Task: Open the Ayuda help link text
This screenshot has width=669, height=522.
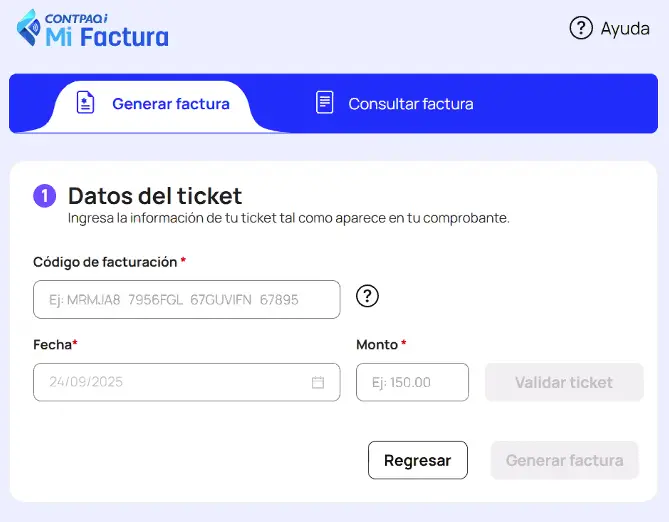Action: coord(625,29)
